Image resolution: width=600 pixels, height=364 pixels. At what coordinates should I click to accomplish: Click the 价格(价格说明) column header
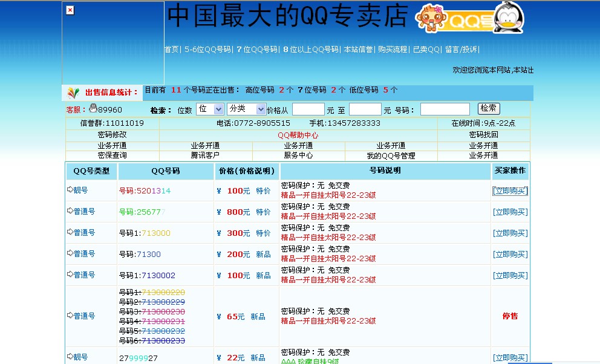(247, 171)
